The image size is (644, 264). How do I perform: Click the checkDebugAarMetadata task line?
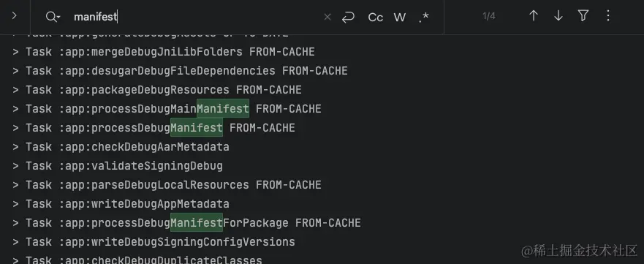pyautogui.click(x=121, y=146)
